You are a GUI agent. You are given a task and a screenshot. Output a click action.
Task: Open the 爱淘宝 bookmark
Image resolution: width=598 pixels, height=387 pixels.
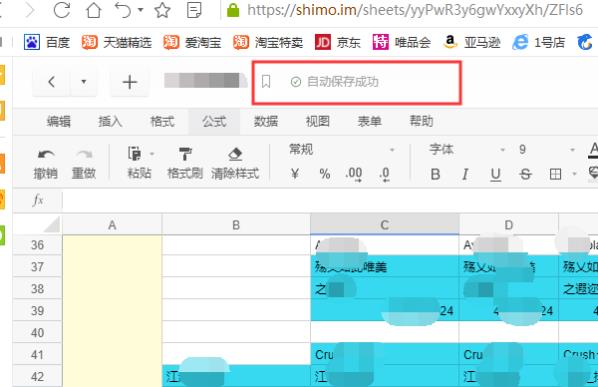(x=193, y=42)
